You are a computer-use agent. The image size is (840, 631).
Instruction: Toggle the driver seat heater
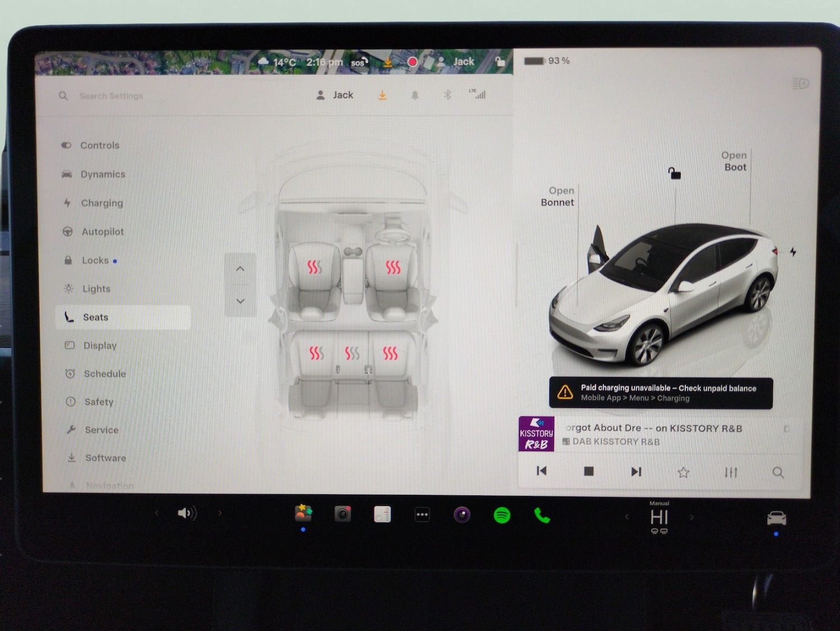(392, 266)
